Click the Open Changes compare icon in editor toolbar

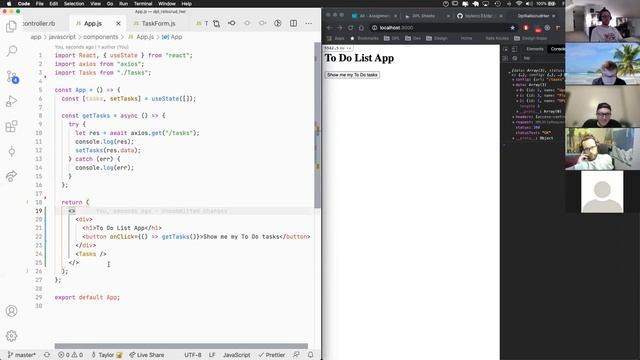tap(217, 23)
